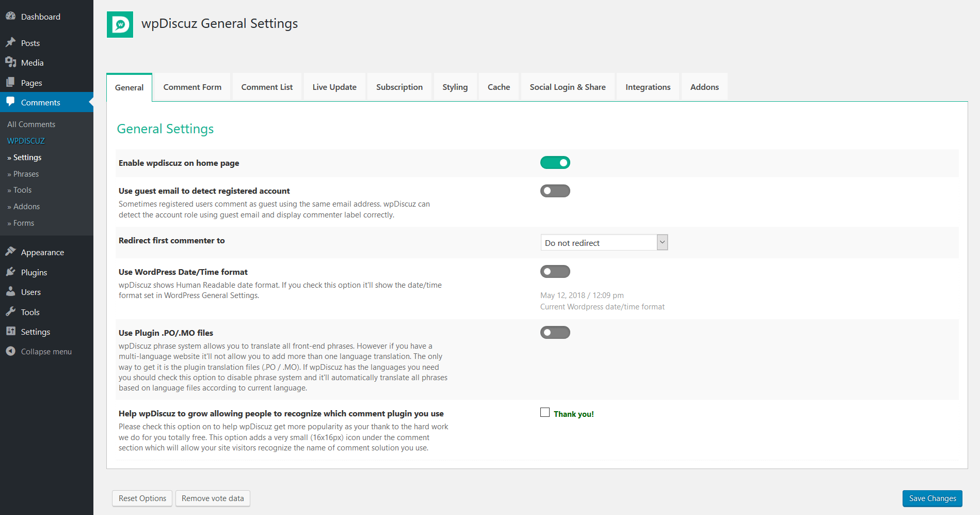Click the Pages icon in sidebar
Image resolution: width=980 pixels, height=515 pixels.
pos(10,82)
